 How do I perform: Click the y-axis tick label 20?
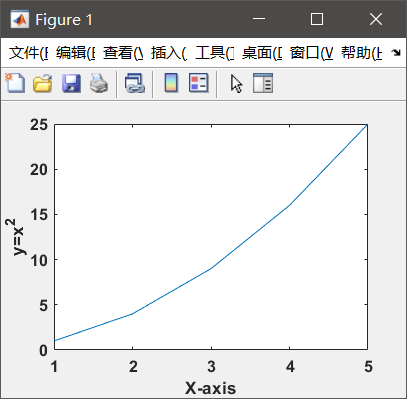point(39,170)
